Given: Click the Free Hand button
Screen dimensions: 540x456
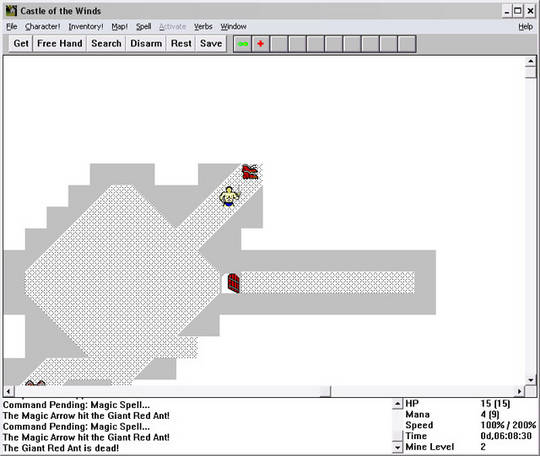Looking at the screenshot, I should coord(60,44).
